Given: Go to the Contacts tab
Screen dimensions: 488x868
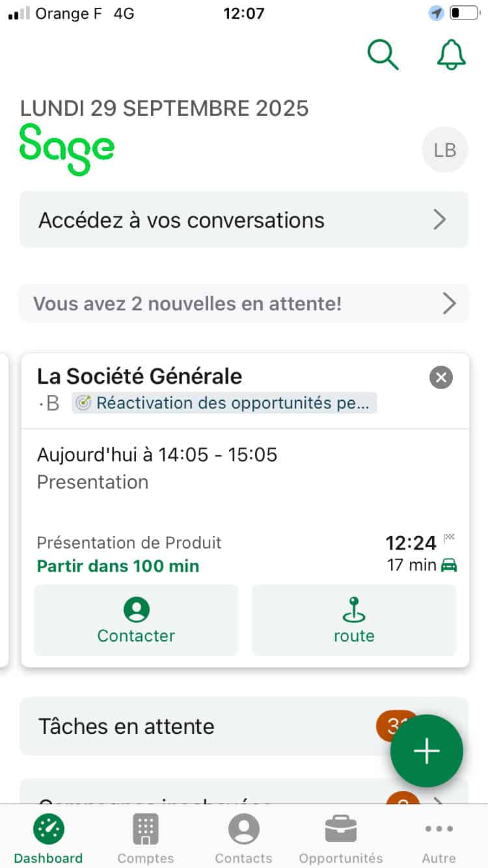Looking at the screenshot, I should click(243, 839).
